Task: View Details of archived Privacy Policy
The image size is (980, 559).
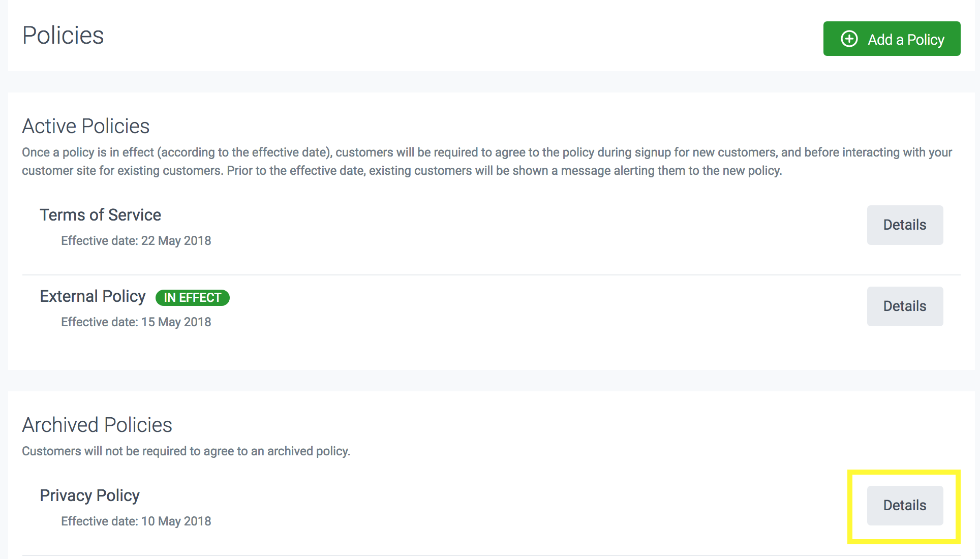Action: click(904, 506)
